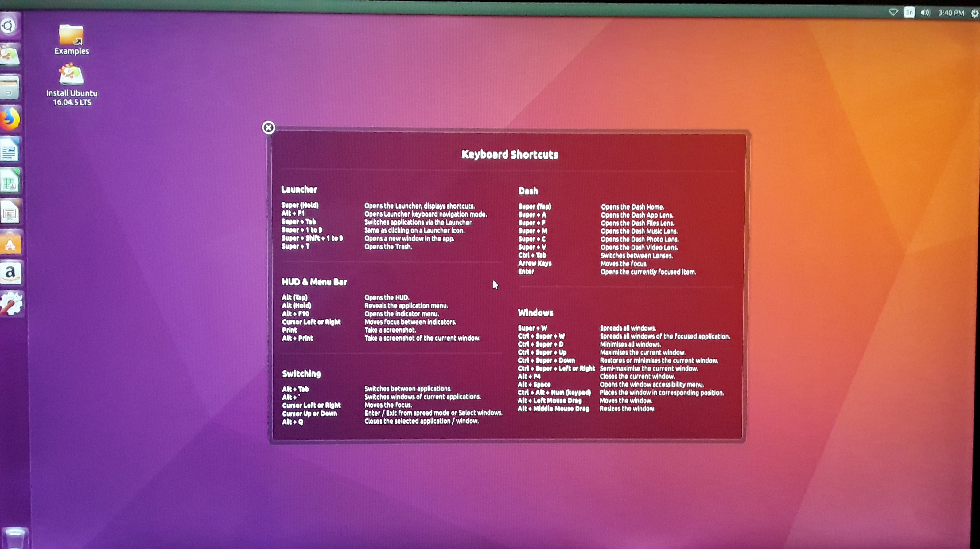Click 'Semi-maximise the current window.' text
Viewport: 980px width, 549px height.
649,369
